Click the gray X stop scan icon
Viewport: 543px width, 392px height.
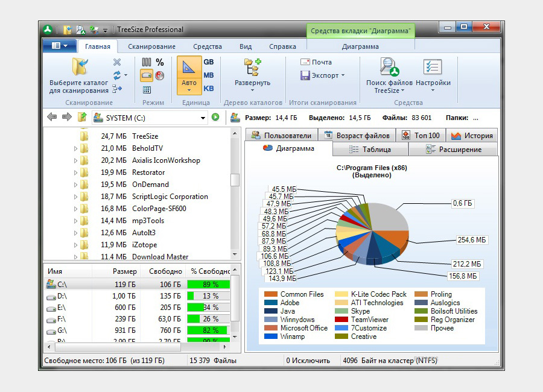tap(117, 62)
